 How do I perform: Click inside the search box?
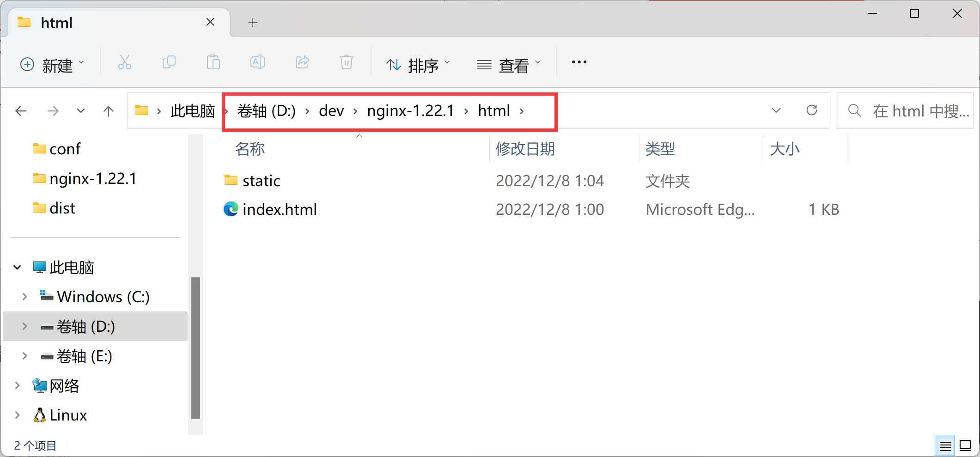(x=915, y=110)
